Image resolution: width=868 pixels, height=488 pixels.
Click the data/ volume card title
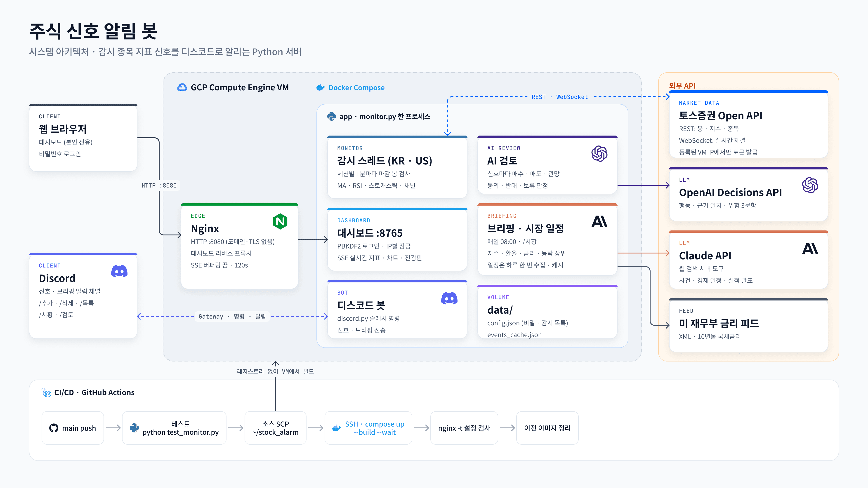tap(500, 310)
